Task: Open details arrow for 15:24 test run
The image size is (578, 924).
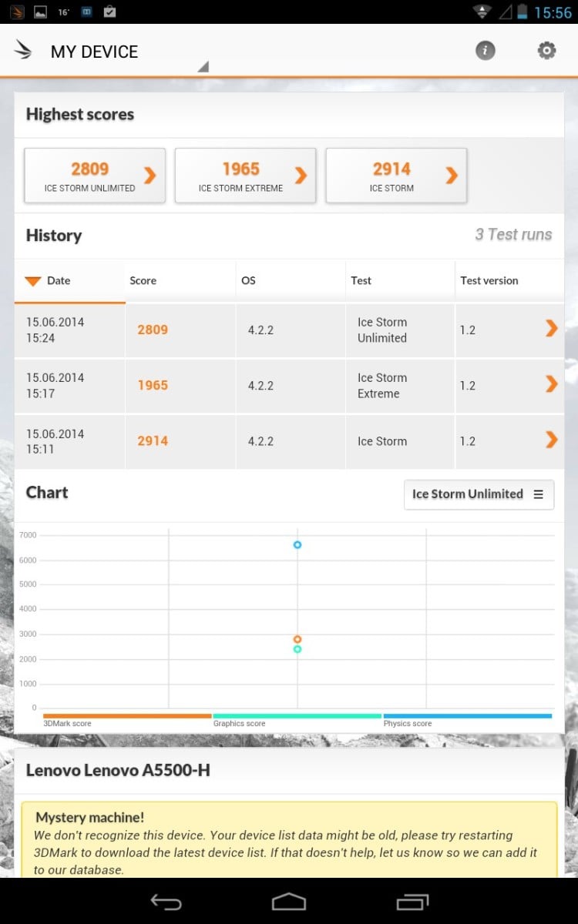Action: [551, 329]
